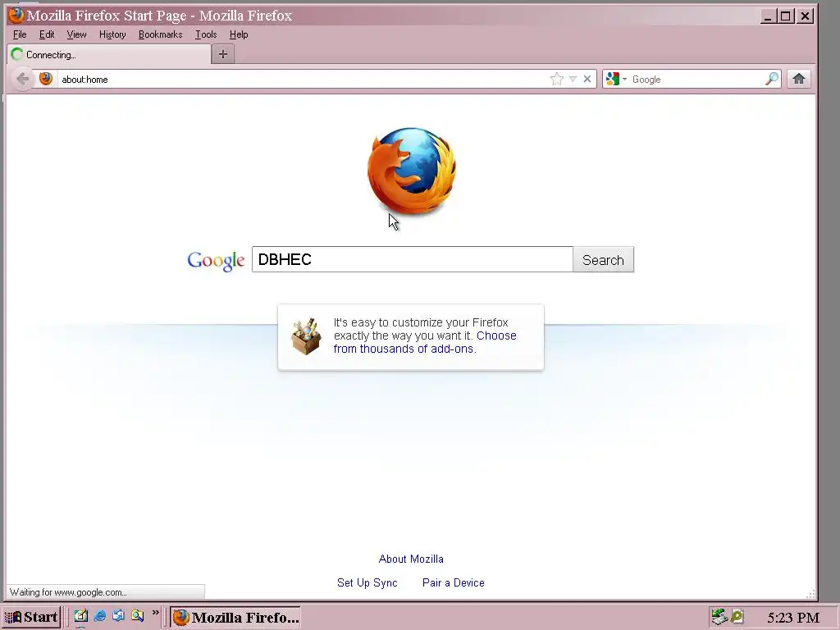Open Choose from thousands of add-ons link
The image size is (840, 630).
coord(425,342)
